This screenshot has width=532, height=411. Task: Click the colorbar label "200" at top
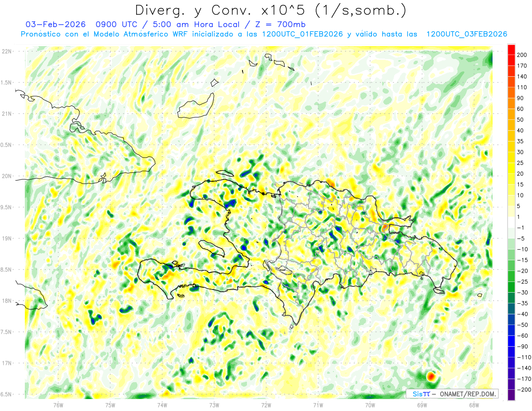click(x=522, y=55)
